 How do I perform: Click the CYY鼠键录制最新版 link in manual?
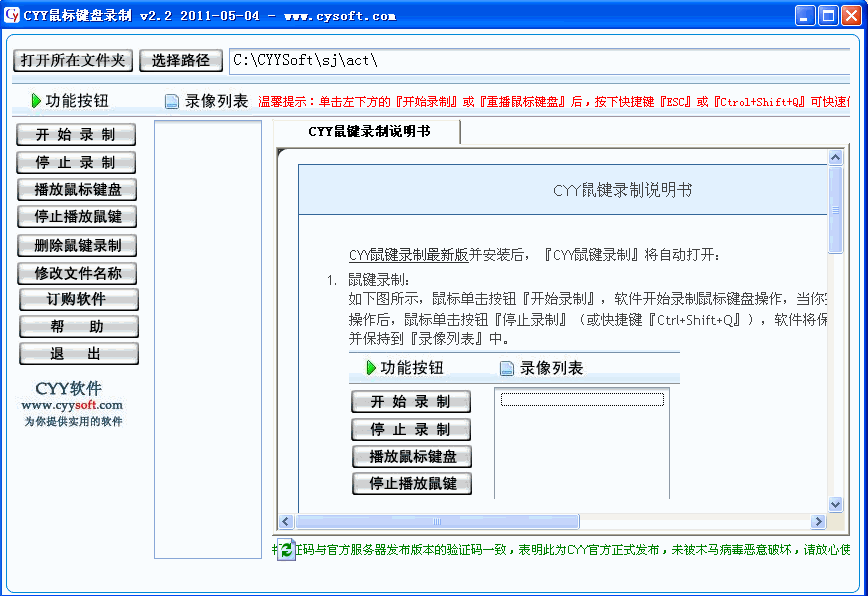(x=409, y=255)
